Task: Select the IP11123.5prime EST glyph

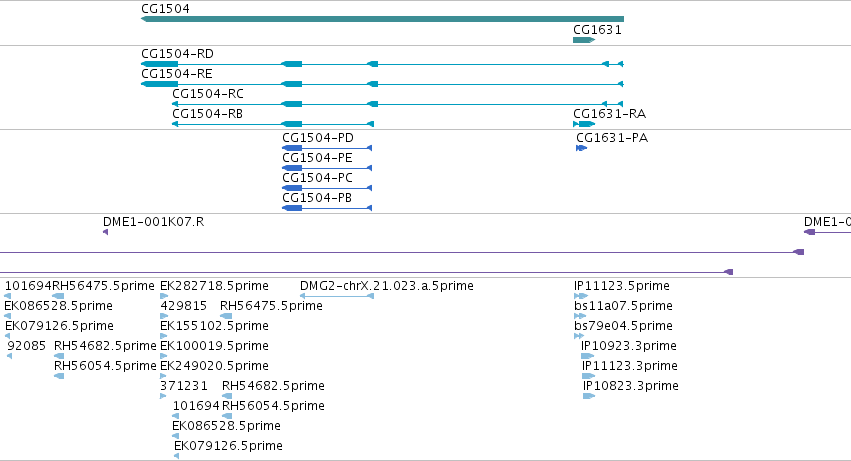Action: (x=581, y=296)
